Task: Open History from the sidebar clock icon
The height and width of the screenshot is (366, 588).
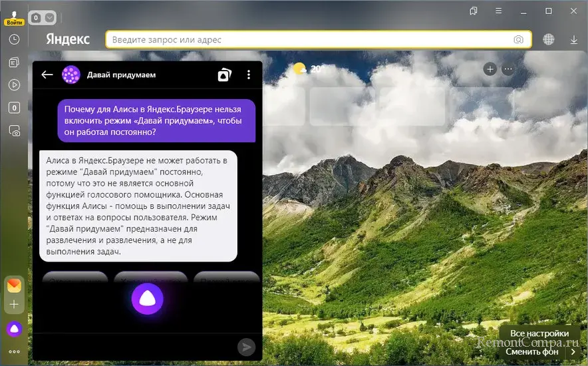Action: pyautogui.click(x=14, y=40)
